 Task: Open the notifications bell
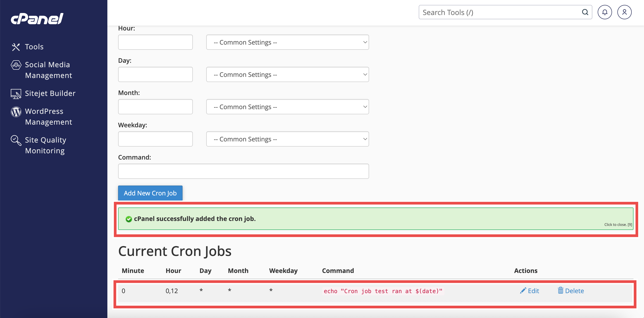(x=604, y=12)
